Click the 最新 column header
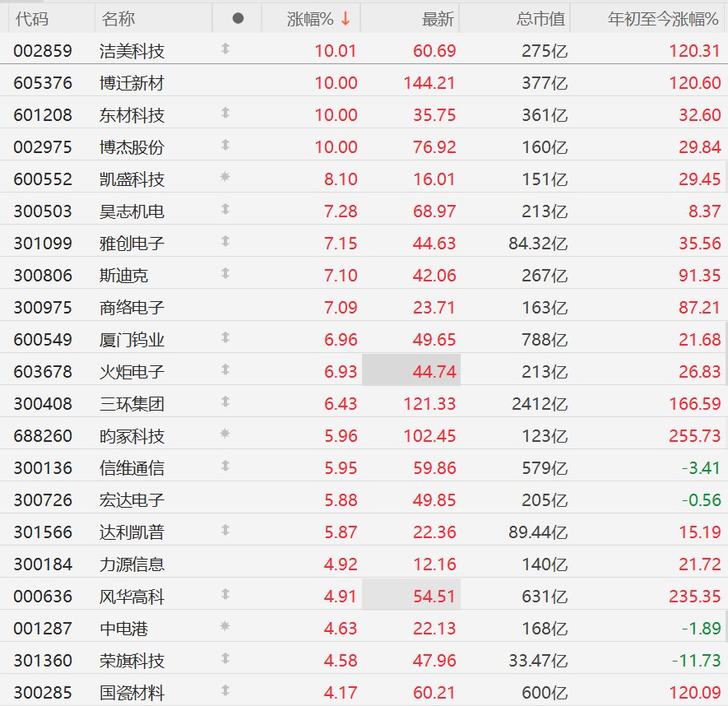Screen dimensions: 728x706 [438, 19]
